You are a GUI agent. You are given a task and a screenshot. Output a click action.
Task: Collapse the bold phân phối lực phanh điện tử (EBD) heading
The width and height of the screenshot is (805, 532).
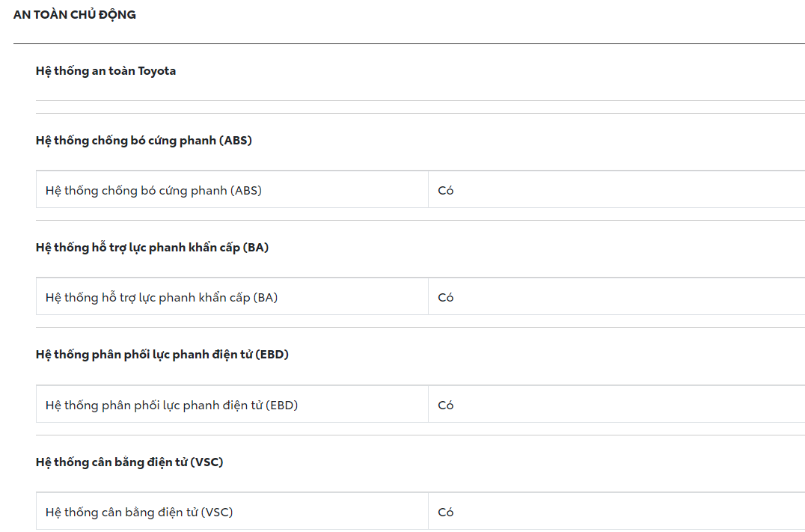point(162,355)
